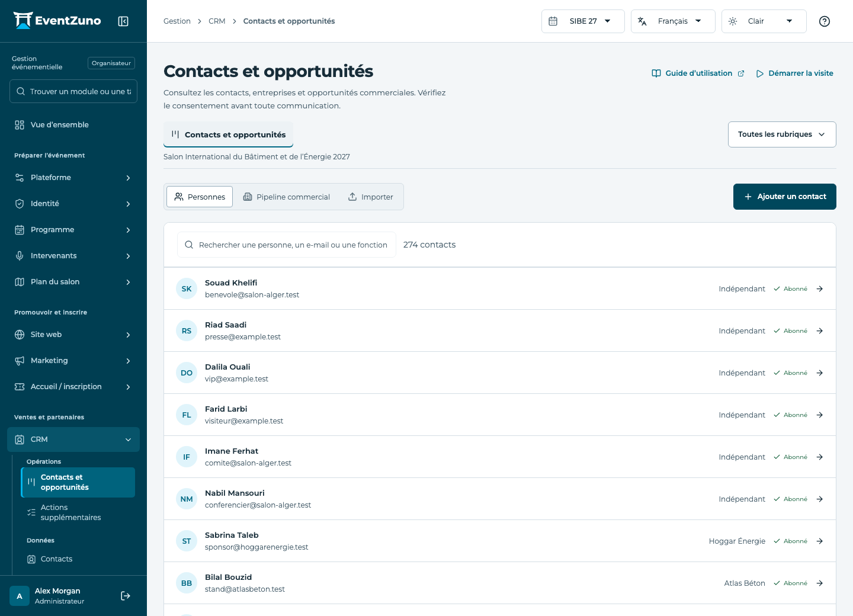Switch to the Importer tab
The width and height of the screenshot is (853, 616).
(x=371, y=197)
